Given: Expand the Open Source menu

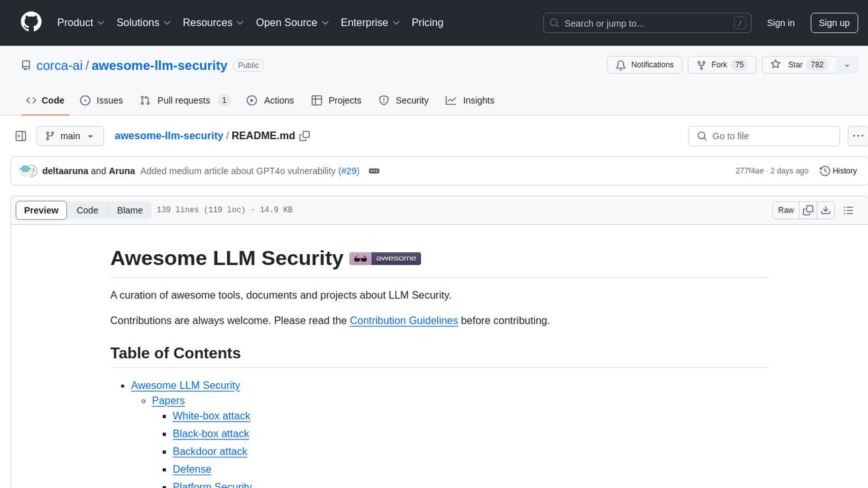Looking at the screenshot, I should tap(292, 22).
